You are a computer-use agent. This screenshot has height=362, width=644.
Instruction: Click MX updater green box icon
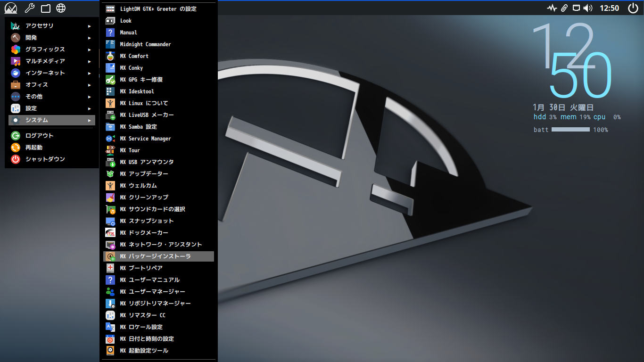[x=110, y=174]
